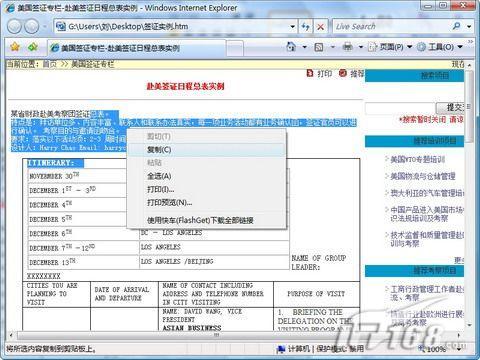Screen dimensions: 480x360
Task: Expand the Home button dropdown arrow
Action: [304, 47]
